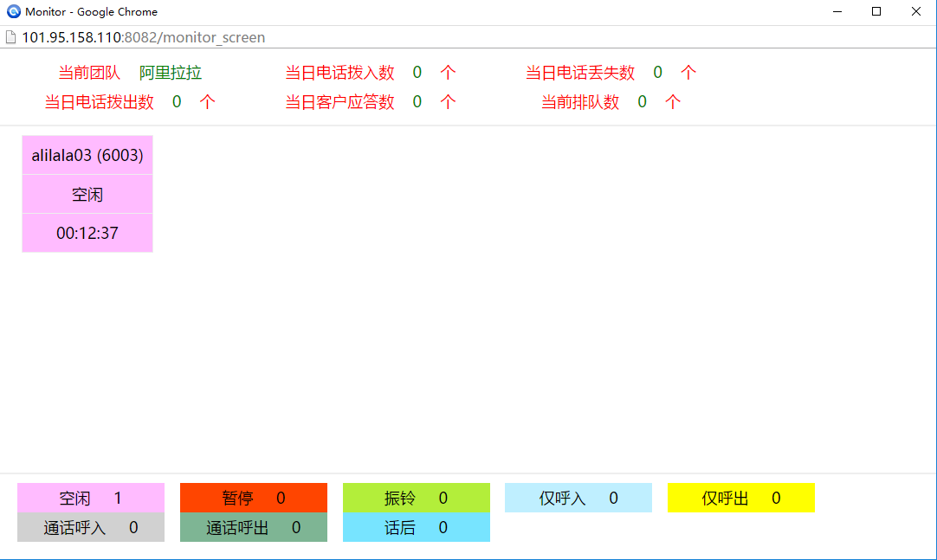Maximize the Monitor Chrome window

tap(876, 12)
